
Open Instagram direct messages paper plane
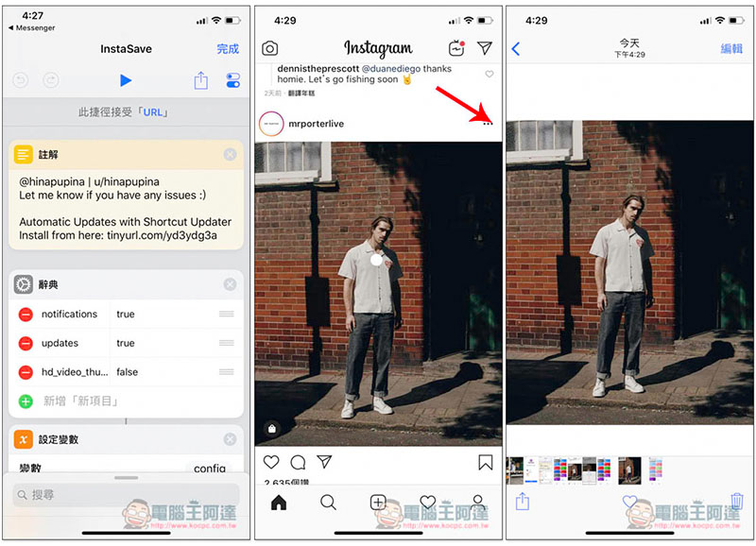[485, 48]
